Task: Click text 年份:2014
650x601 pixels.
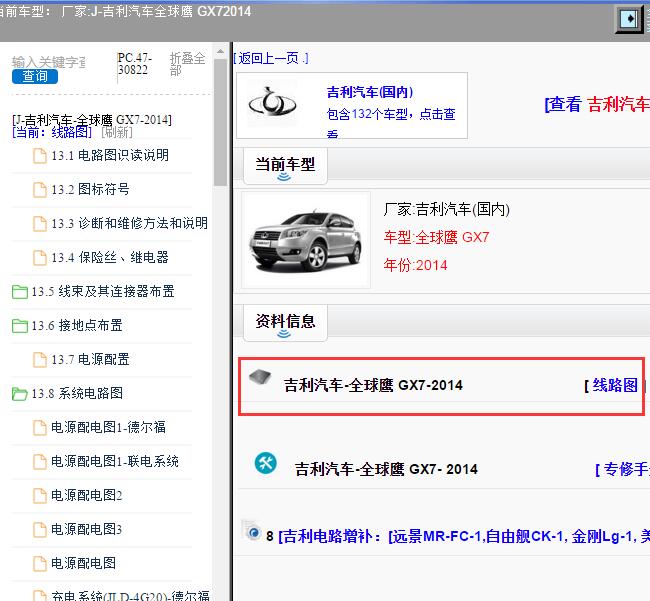Action: 415,265
